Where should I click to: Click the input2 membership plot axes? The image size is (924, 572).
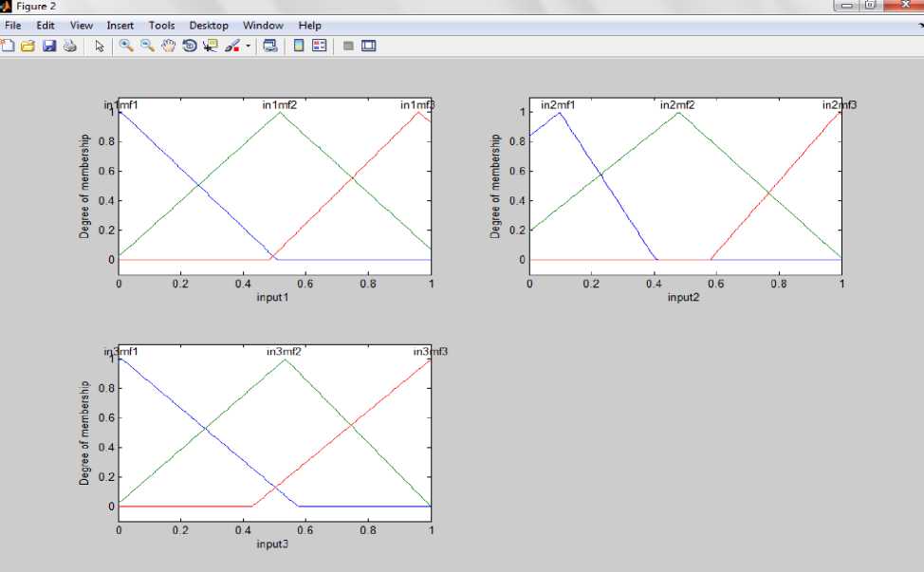[685, 186]
